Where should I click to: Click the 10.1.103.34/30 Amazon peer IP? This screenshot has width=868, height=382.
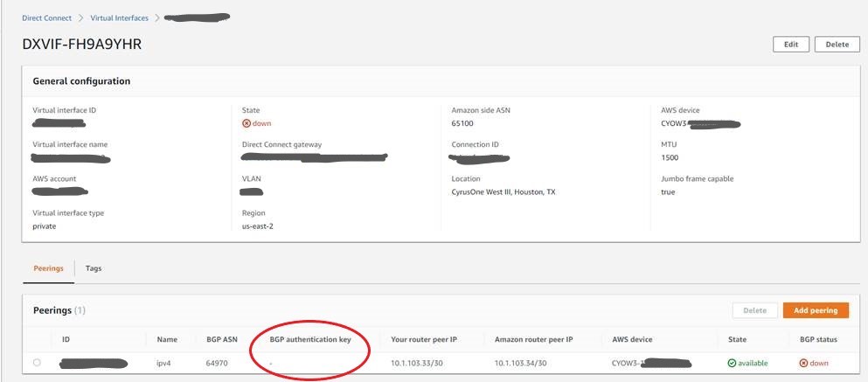521,363
